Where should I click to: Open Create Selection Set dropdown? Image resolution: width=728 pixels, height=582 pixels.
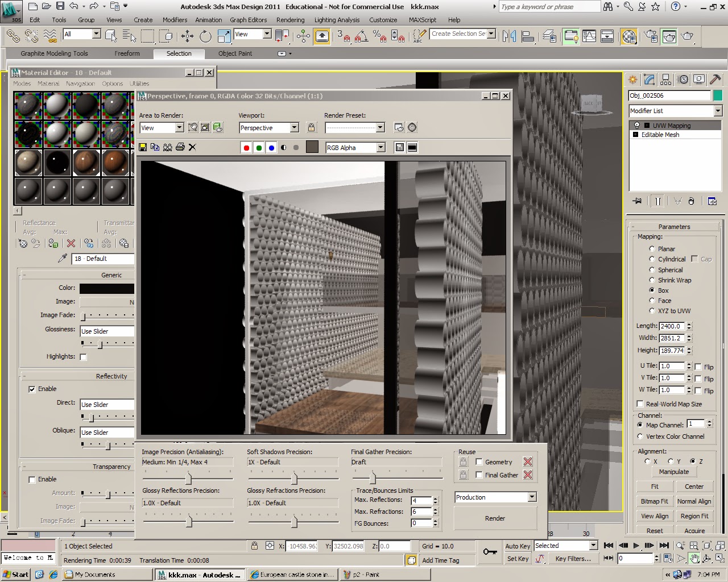point(491,34)
